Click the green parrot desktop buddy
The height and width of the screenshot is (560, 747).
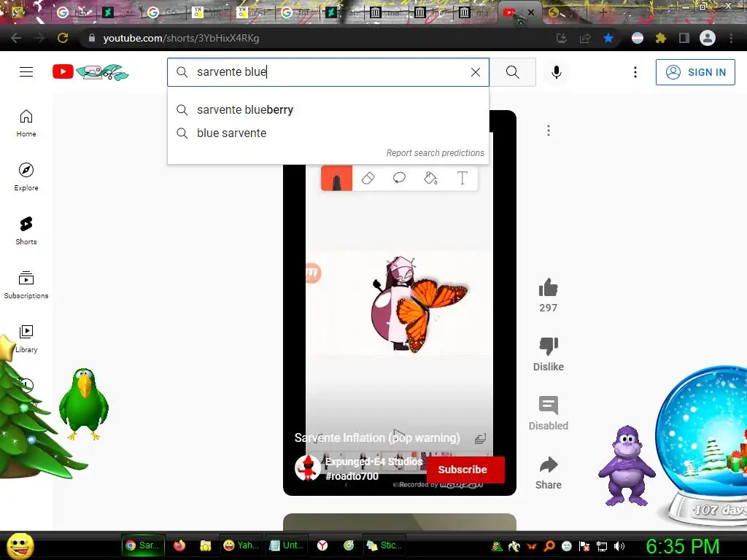(84, 404)
